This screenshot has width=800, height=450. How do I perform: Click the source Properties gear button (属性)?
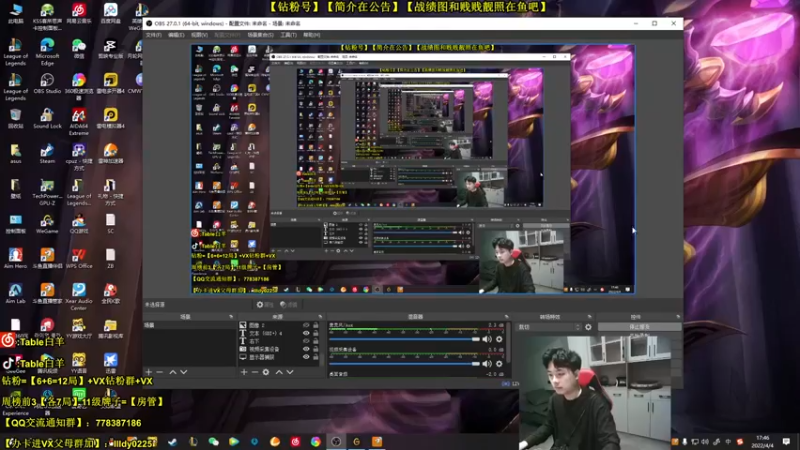tap(265, 305)
